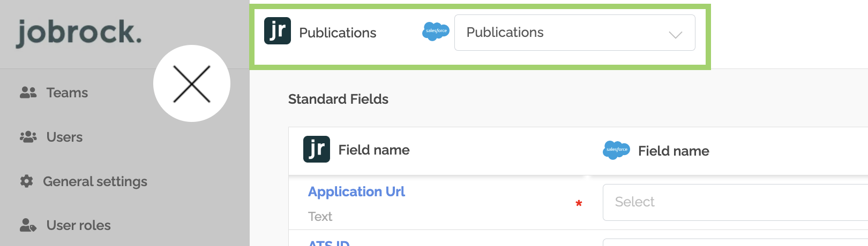This screenshot has width=868, height=246.
Task: Click the User roles icon
Action: (x=28, y=225)
